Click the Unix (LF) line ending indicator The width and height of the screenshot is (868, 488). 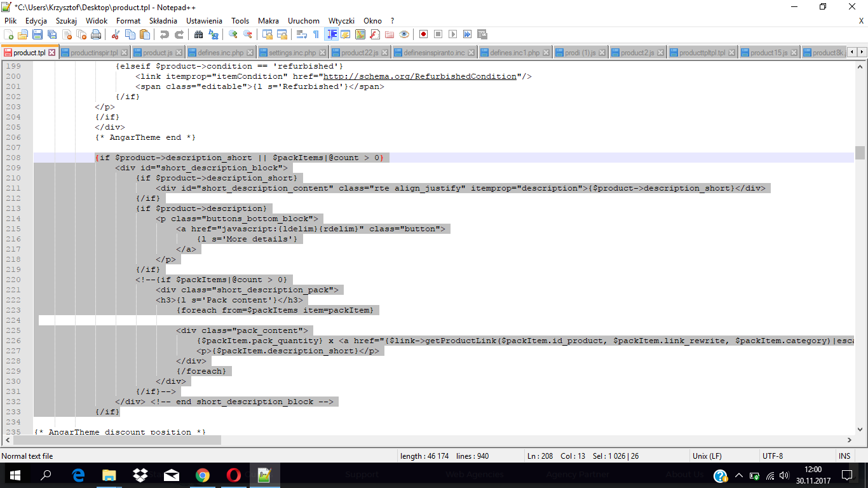707,456
